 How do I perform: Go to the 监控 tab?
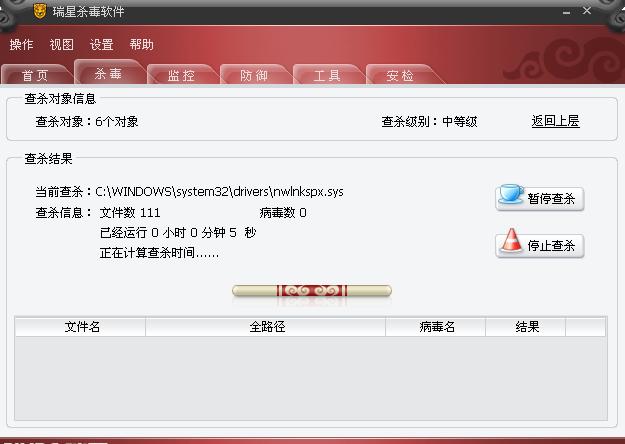point(181,75)
